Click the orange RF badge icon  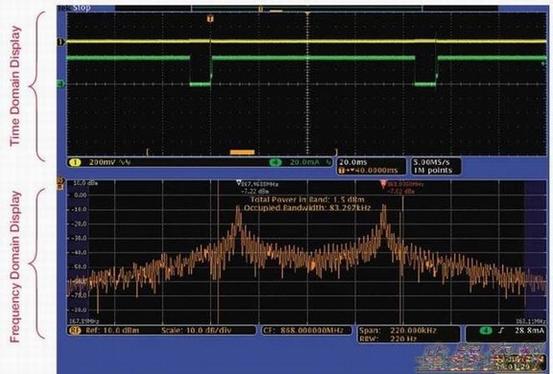(75, 331)
